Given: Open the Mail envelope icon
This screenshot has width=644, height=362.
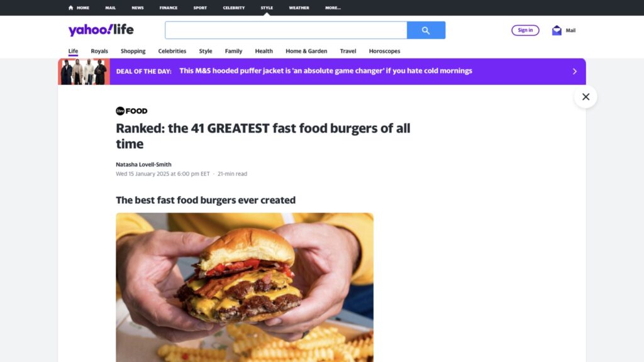Looking at the screenshot, I should click(557, 30).
